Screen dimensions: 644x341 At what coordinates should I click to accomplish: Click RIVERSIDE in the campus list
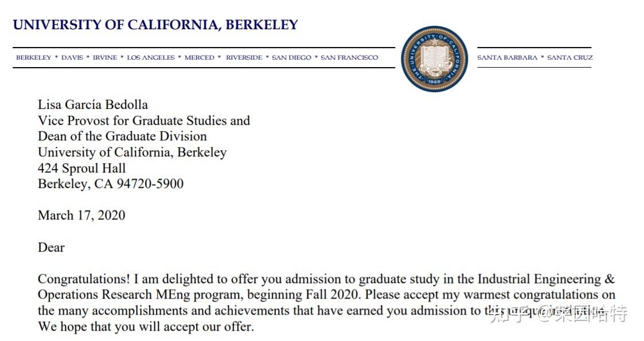[244, 58]
